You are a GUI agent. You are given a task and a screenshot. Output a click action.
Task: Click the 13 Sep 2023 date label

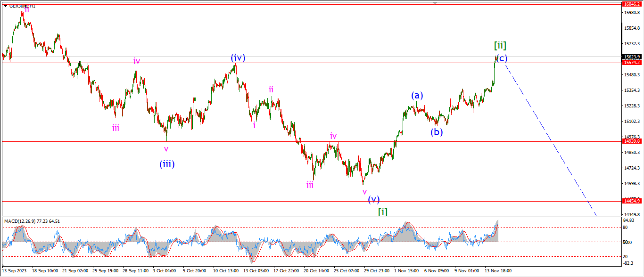(x=15, y=271)
